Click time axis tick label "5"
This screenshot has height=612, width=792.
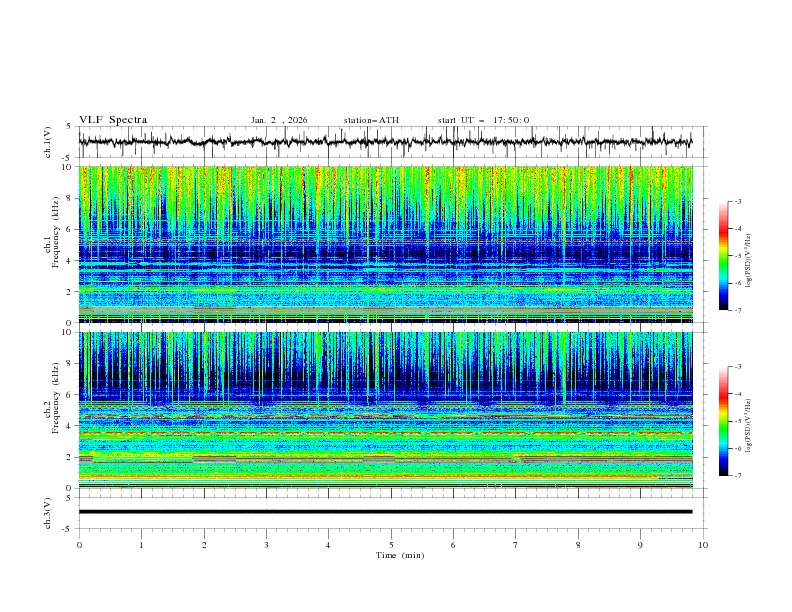391,545
